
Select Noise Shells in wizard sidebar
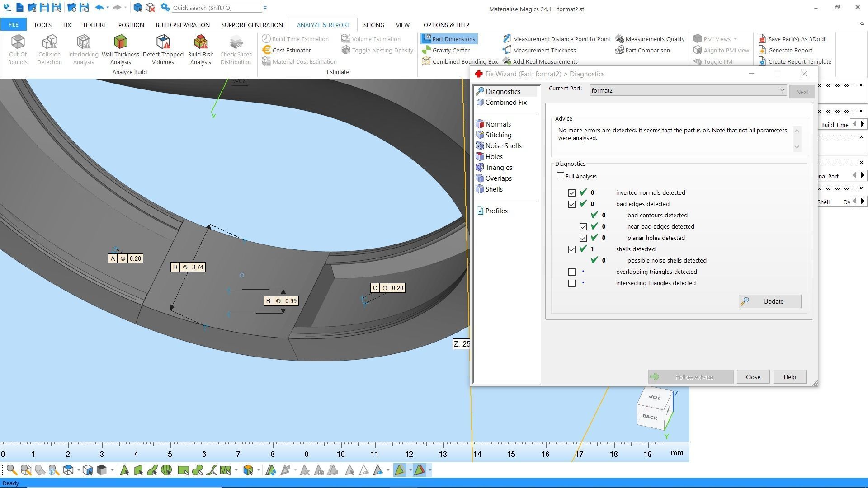(499, 146)
